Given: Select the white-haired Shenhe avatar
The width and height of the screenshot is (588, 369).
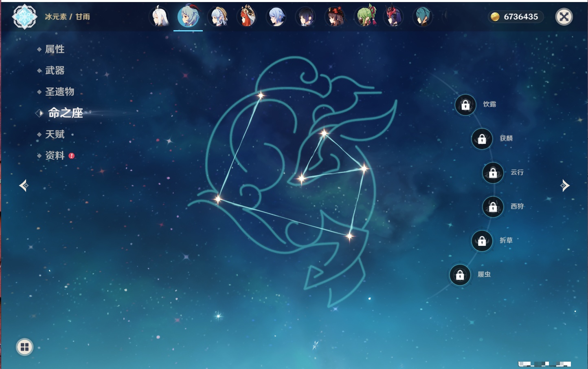Looking at the screenshot, I should (x=160, y=17).
